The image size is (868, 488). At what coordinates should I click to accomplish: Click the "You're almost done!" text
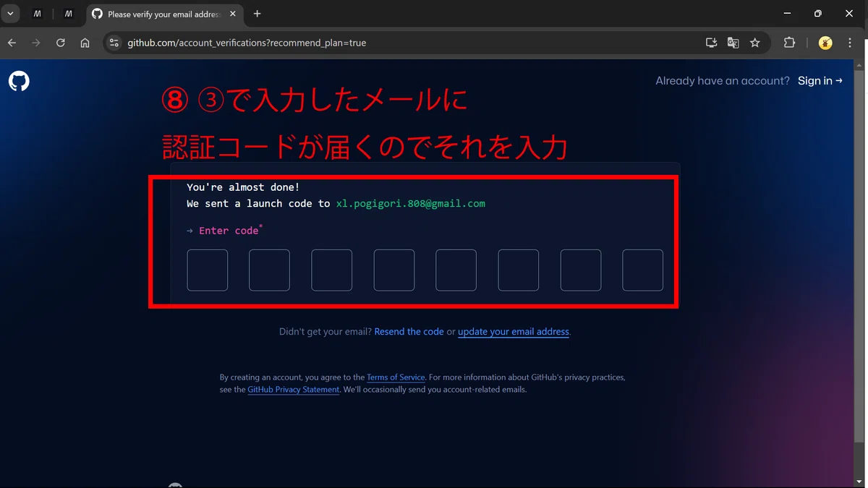[243, 187]
